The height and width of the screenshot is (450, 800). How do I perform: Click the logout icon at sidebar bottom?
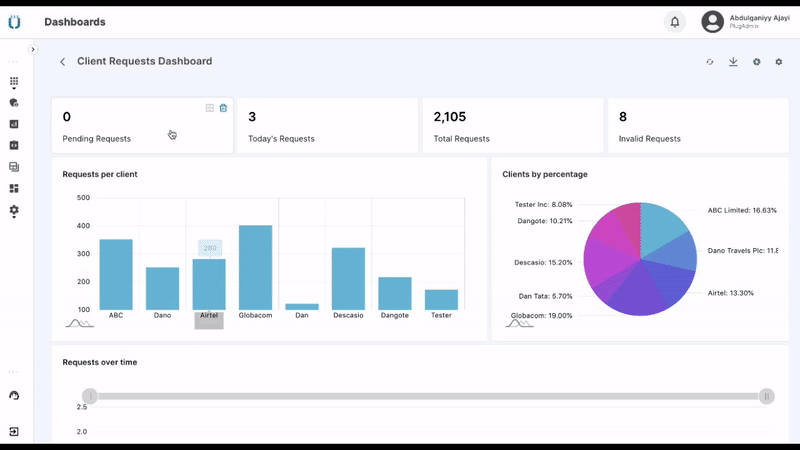[14, 432]
